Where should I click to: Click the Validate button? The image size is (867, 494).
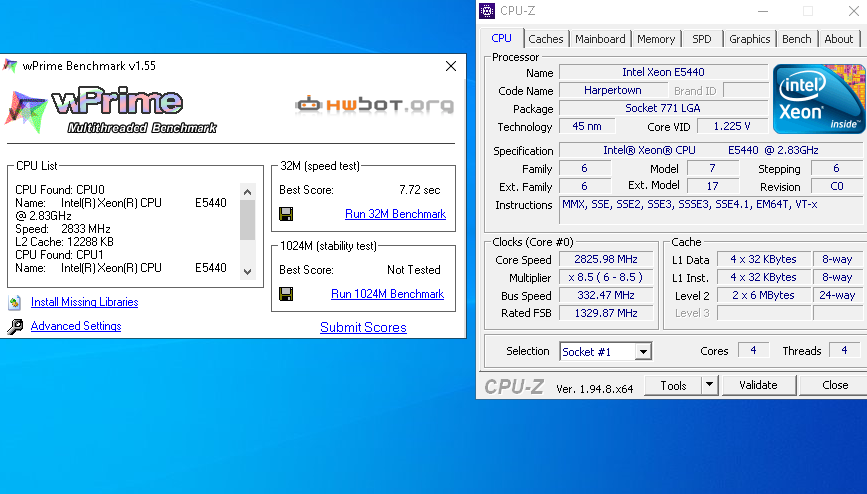pyautogui.click(x=759, y=385)
